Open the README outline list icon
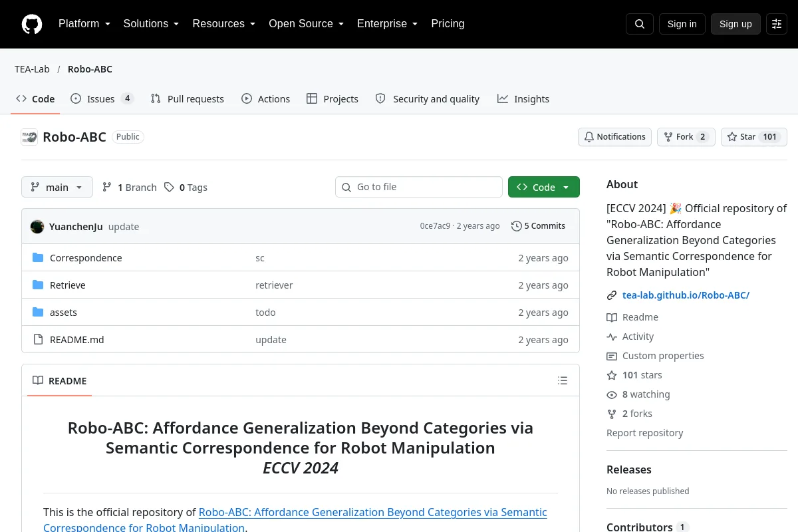The image size is (798, 532). (563, 381)
